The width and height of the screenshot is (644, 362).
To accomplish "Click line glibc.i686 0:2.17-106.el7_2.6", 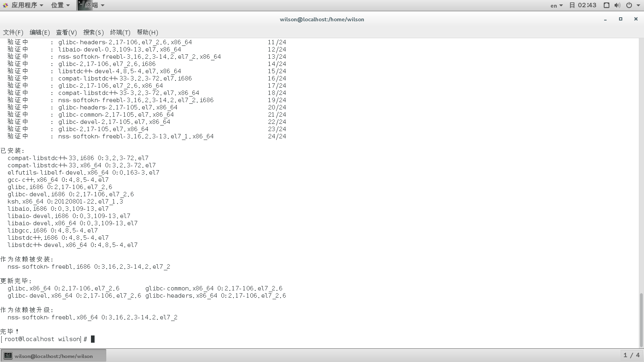I will pos(60,187).
